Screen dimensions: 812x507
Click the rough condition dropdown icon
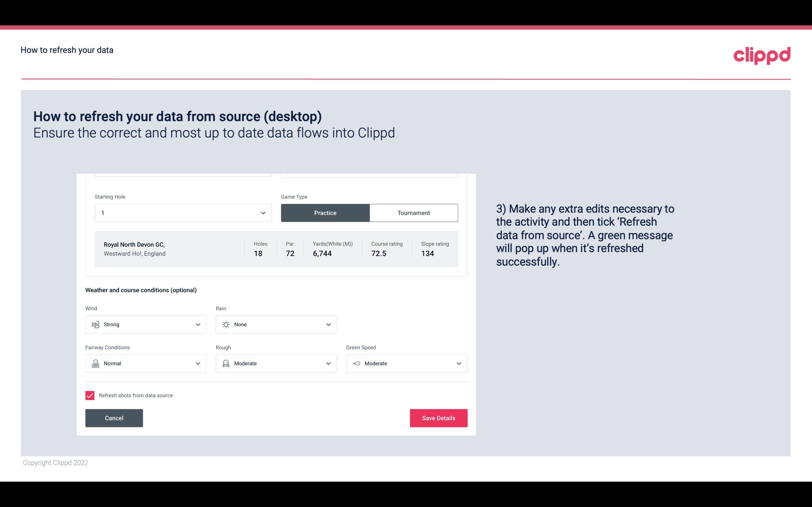pyautogui.click(x=329, y=363)
